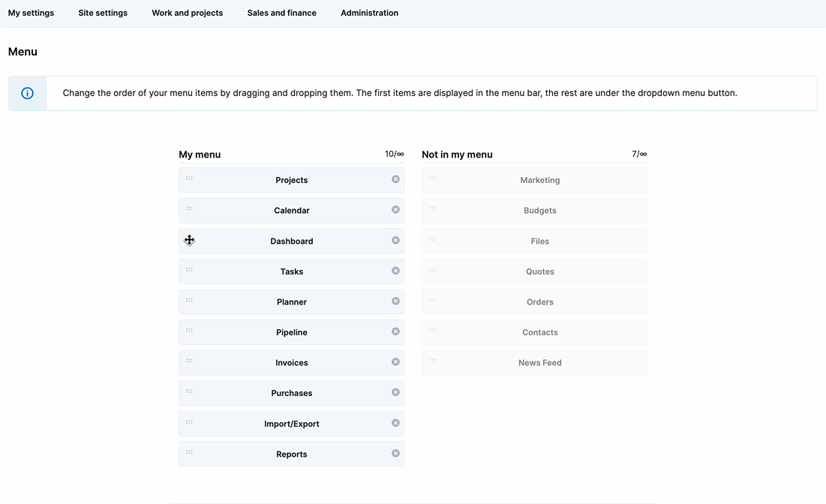Click the drag handle of Calendar

point(189,208)
